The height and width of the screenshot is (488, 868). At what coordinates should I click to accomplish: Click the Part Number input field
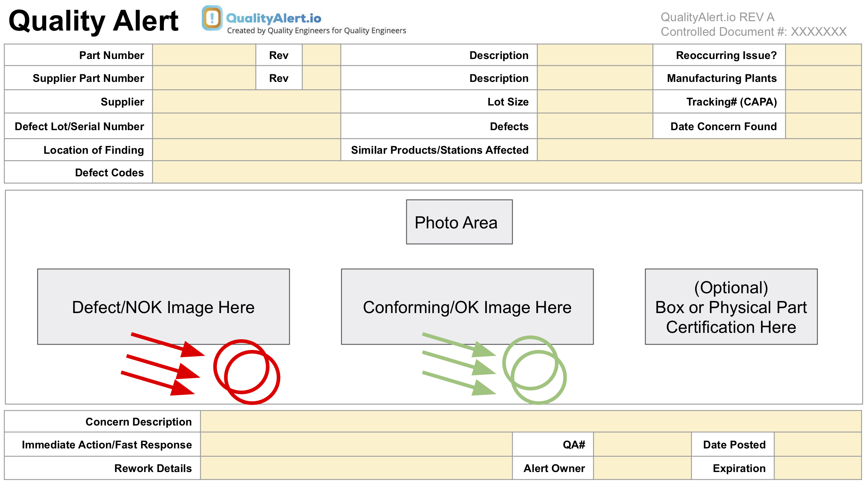pyautogui.click(x=204, y=55)
